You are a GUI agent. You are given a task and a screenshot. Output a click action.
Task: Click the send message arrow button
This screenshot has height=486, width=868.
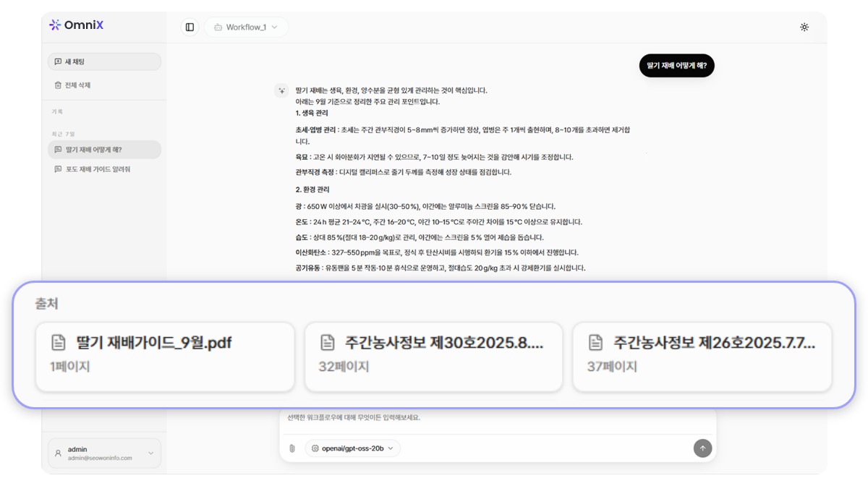point(702,448)
